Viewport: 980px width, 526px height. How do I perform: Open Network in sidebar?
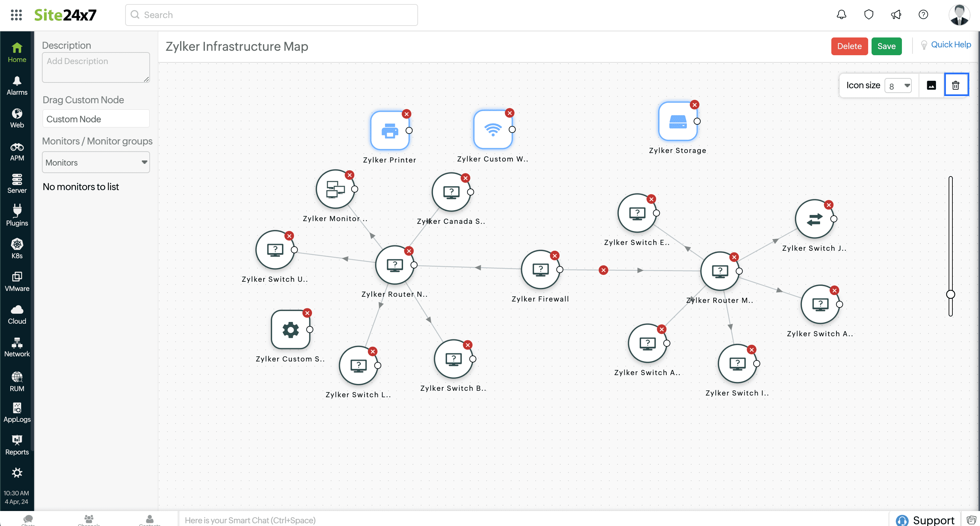[x=17, y=347]
